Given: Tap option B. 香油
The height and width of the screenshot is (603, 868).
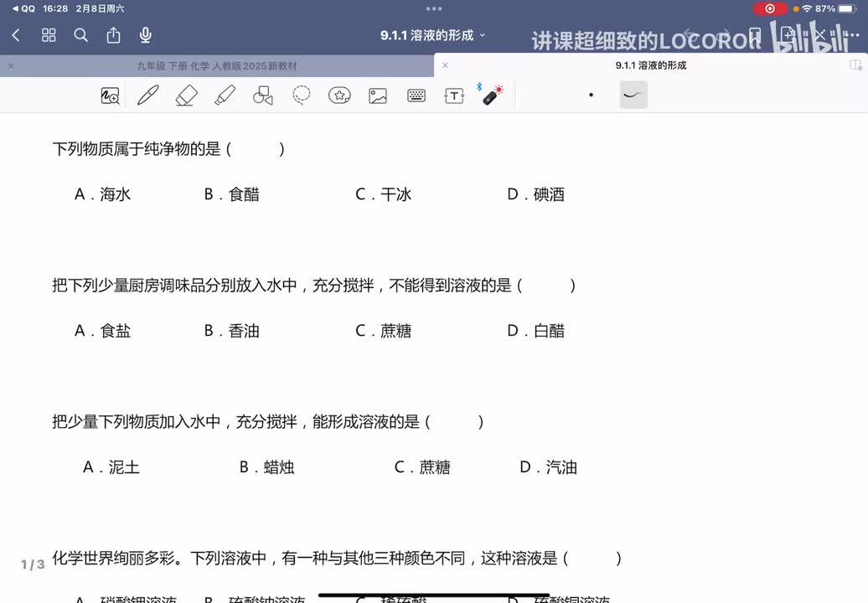Looking at the screenshot, I should (x=231, y=331).
